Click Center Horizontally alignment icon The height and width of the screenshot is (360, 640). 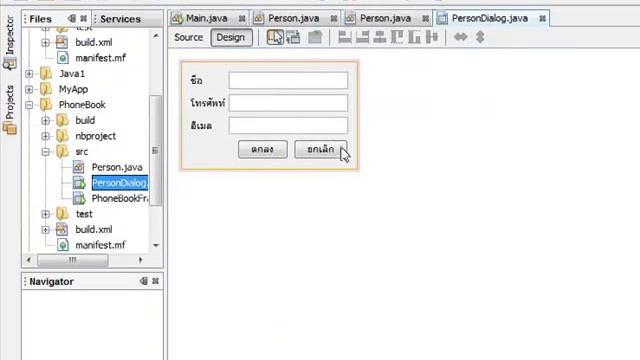pyautogui.click(x=380, y=37)
